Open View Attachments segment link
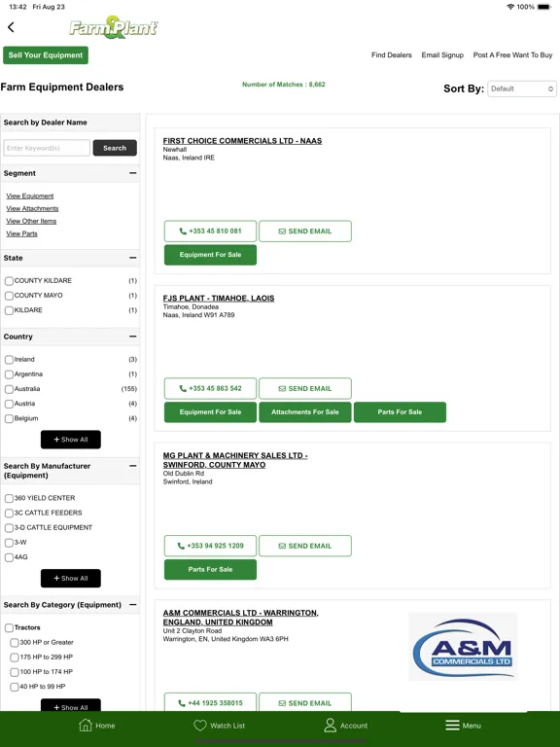 click(32, 209)
